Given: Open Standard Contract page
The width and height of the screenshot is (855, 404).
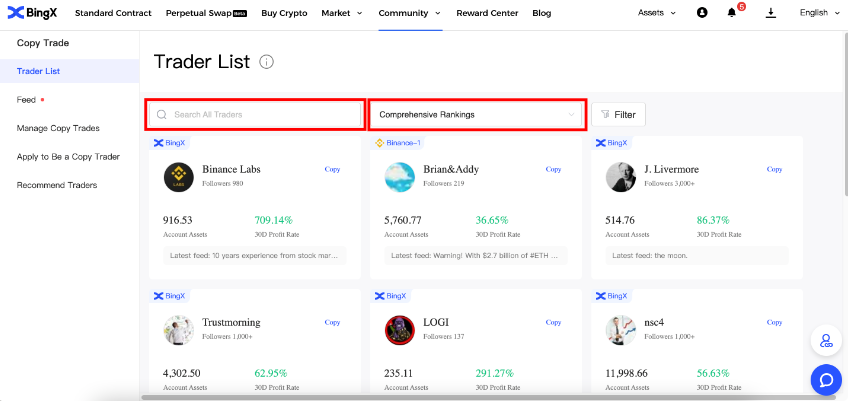Looking at the screenshot, I should pos(113,13).
